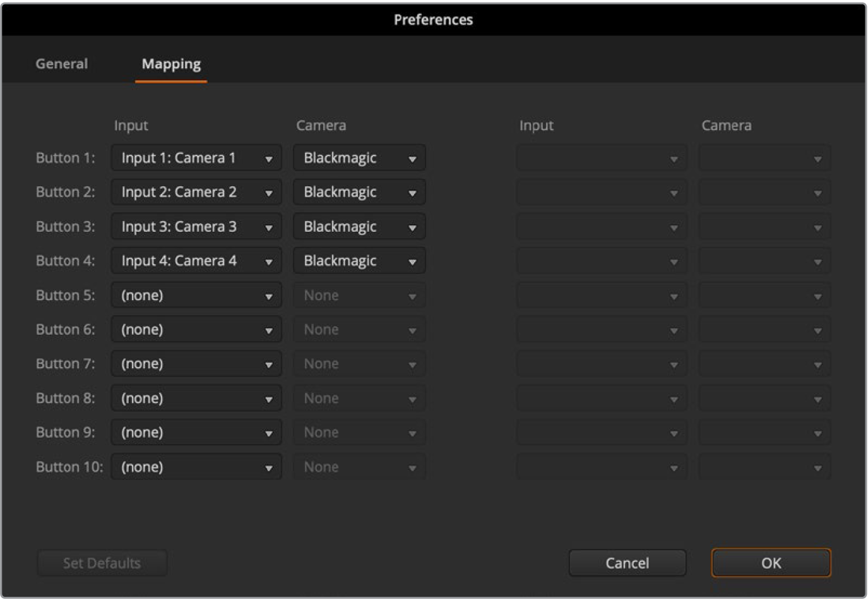Open Button 6 input dropdown

196,330
